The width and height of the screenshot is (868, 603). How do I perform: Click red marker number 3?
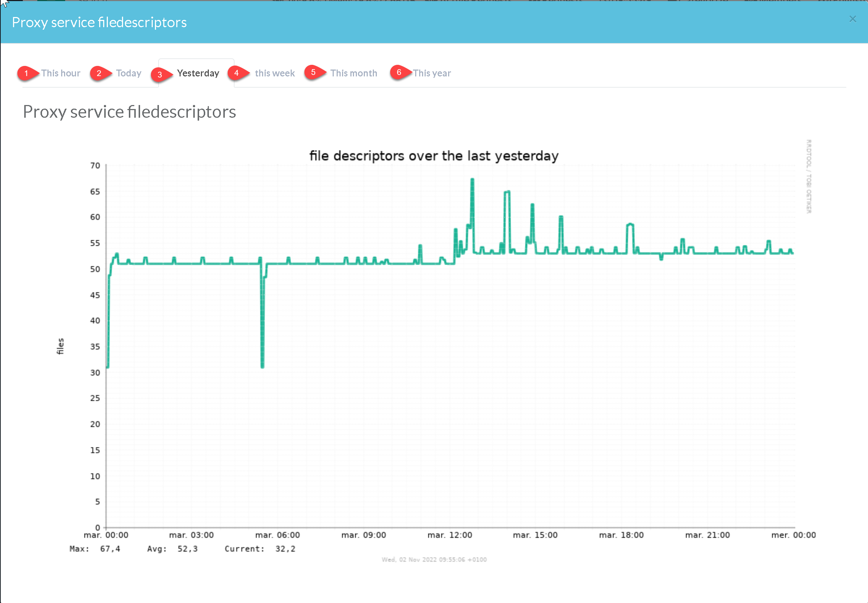pyautogui.click(x=160, y=75)
